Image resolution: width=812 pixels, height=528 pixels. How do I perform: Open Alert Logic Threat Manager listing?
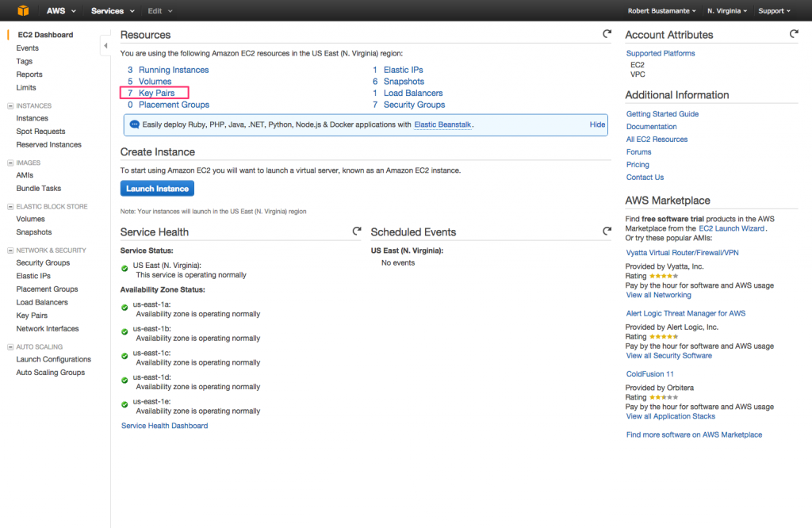[686, 313]
